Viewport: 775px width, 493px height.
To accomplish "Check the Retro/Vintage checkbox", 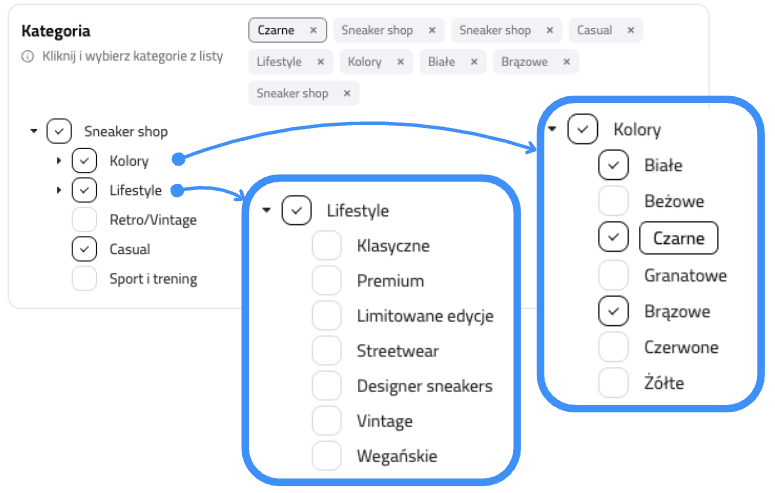I will pyautogui.click(x=84, y=220).
